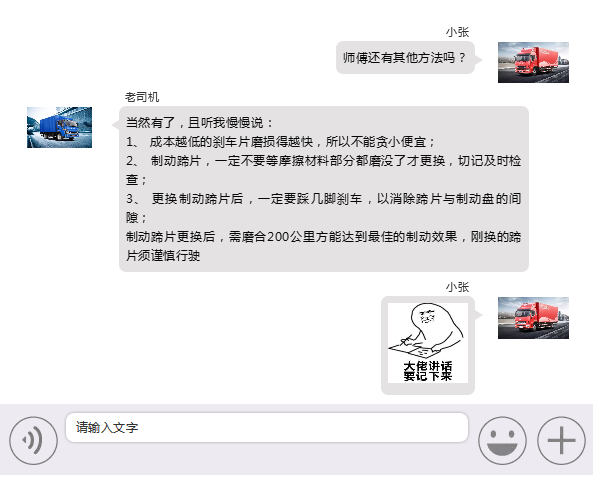Click the 小张 name above the sticker message
The image size is (593, 502).
click(x=457, y=287)
